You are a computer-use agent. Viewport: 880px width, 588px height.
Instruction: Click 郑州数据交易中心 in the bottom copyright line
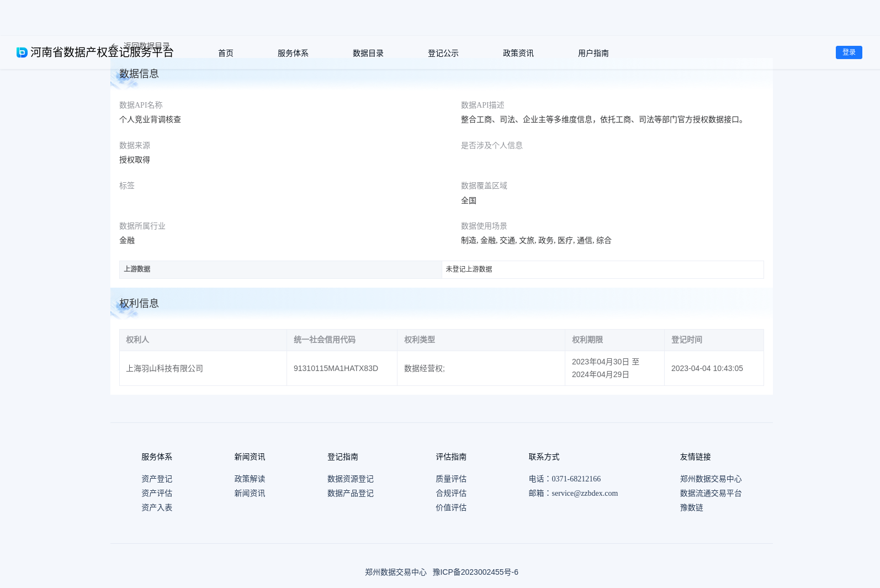(x=396, y=572)
